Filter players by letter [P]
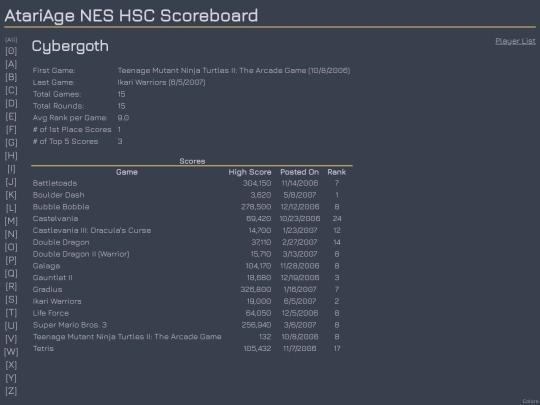Image resolution: width=540 pixels, height=405 pixels. [11, 260]
